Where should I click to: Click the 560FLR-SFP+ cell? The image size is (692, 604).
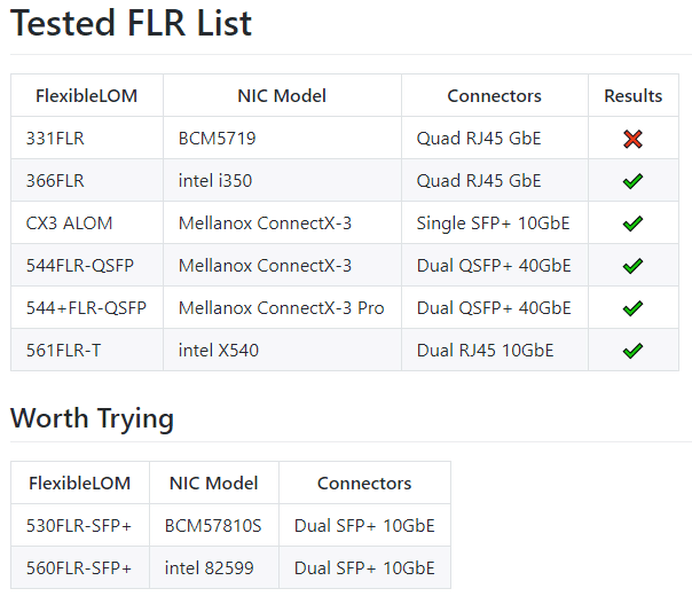pos(80,568)
